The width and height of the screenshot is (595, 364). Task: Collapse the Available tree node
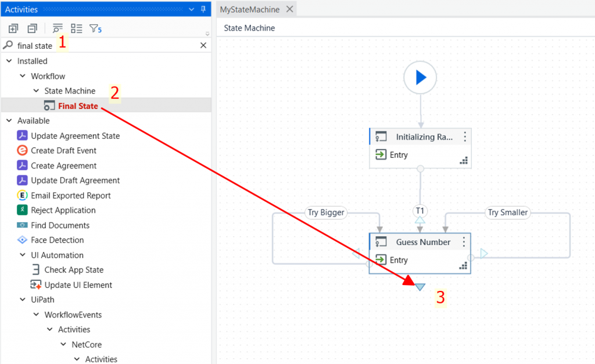click(x=9, y=121)
